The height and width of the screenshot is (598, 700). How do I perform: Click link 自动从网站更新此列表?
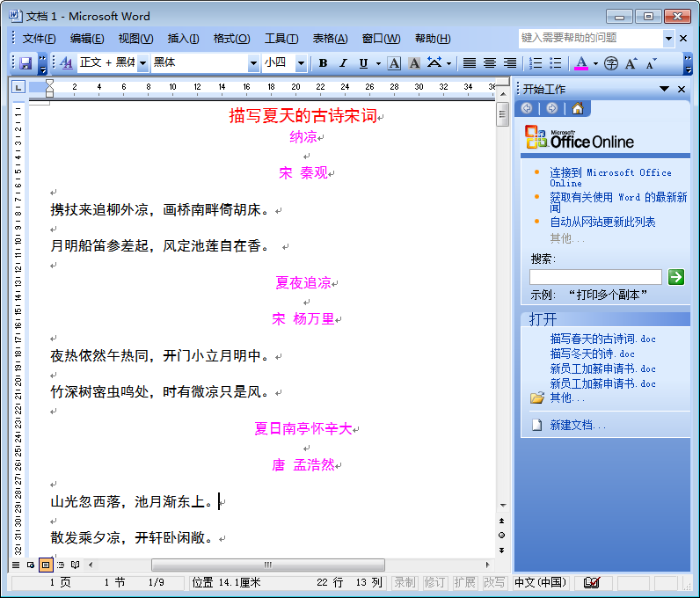tap(602, 222)
